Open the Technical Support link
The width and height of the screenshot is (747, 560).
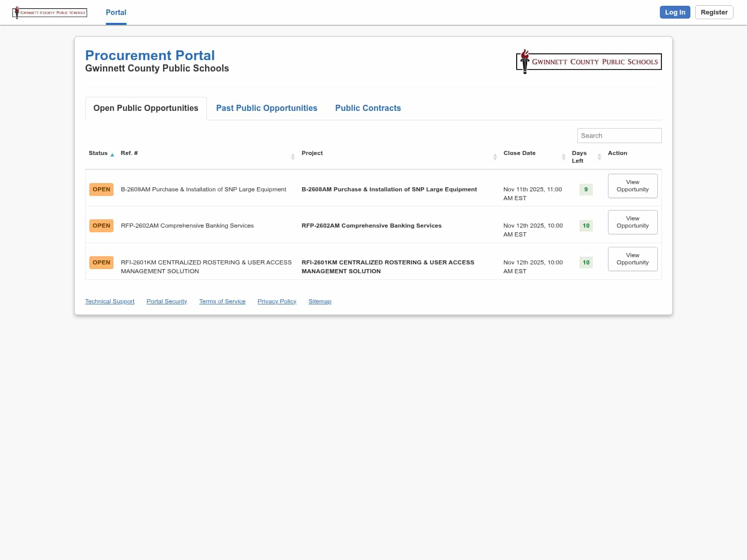(x=109, y=301)
